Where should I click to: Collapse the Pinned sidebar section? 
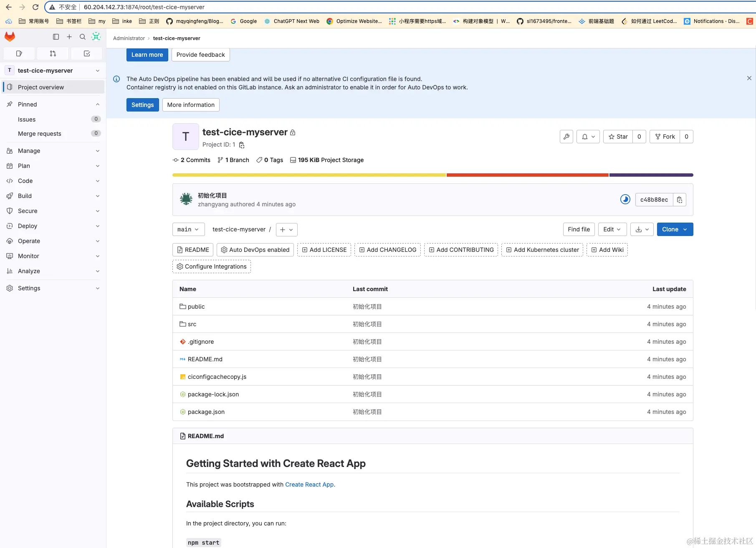(x=98, y=104)
